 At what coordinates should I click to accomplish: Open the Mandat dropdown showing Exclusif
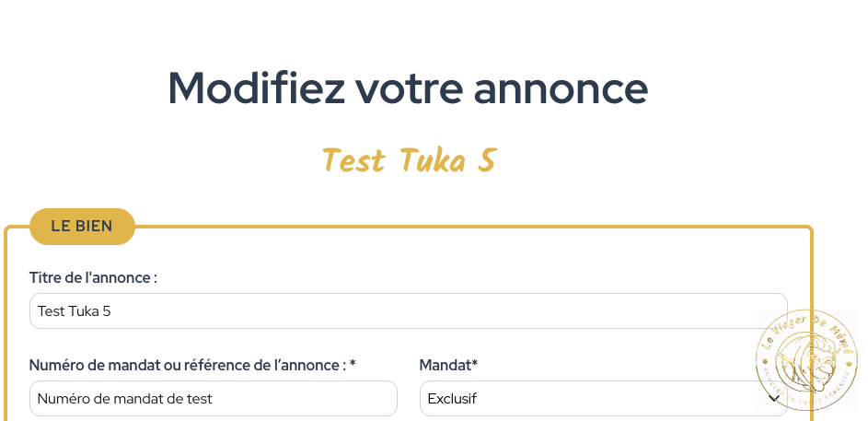click(604, 398)
